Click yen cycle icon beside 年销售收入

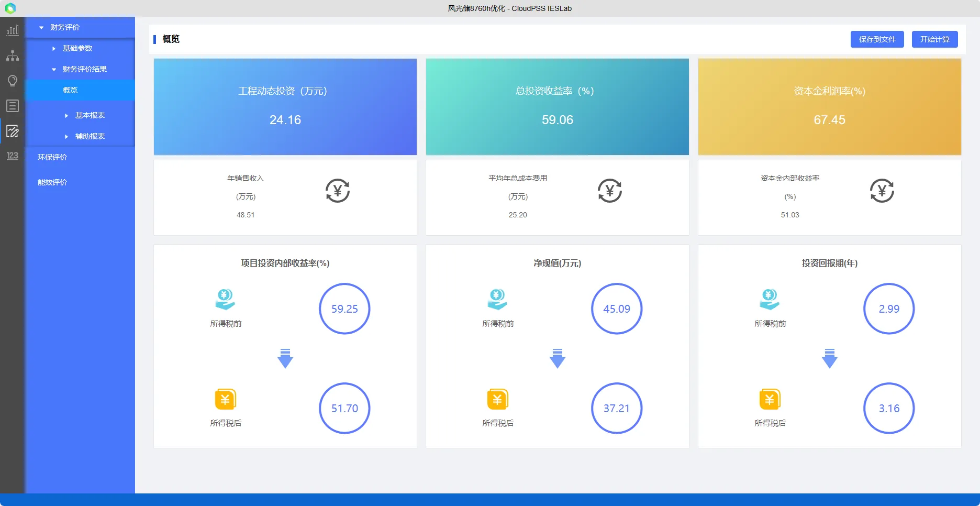click(x=338, y=191)
